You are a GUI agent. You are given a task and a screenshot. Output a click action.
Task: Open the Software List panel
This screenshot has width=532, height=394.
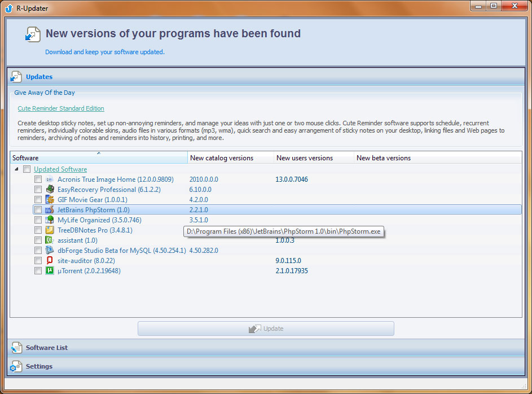coord(266,348)
